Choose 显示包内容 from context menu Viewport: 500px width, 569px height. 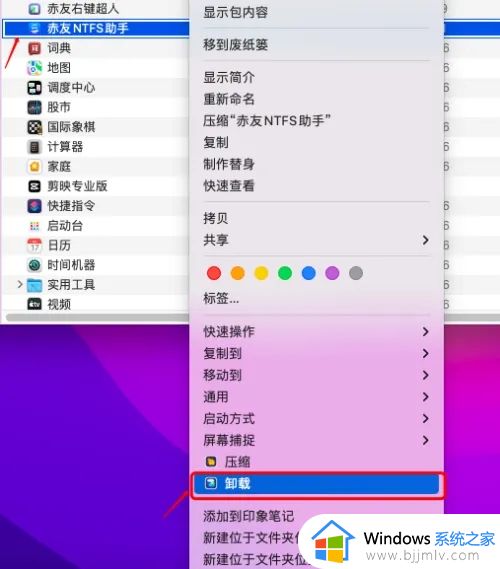pos(235,13)
